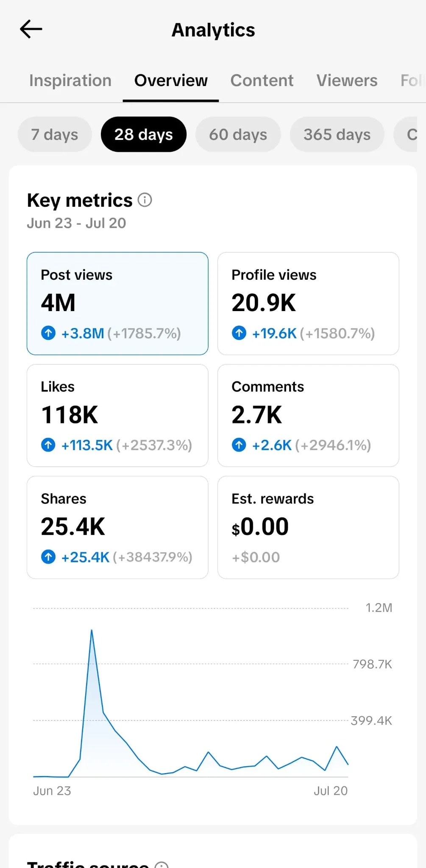Choose the 60 days range
Viewport: 426px width, 868px height.
(238, 134)
